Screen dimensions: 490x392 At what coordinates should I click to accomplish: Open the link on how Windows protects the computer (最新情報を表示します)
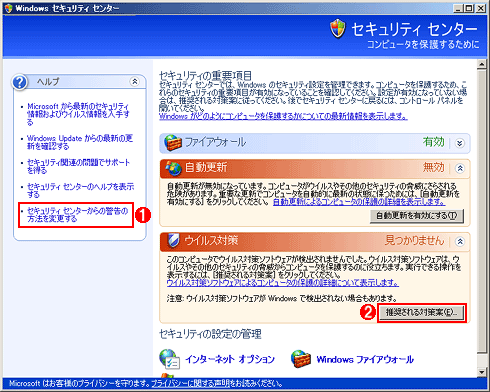coord(283,116)
